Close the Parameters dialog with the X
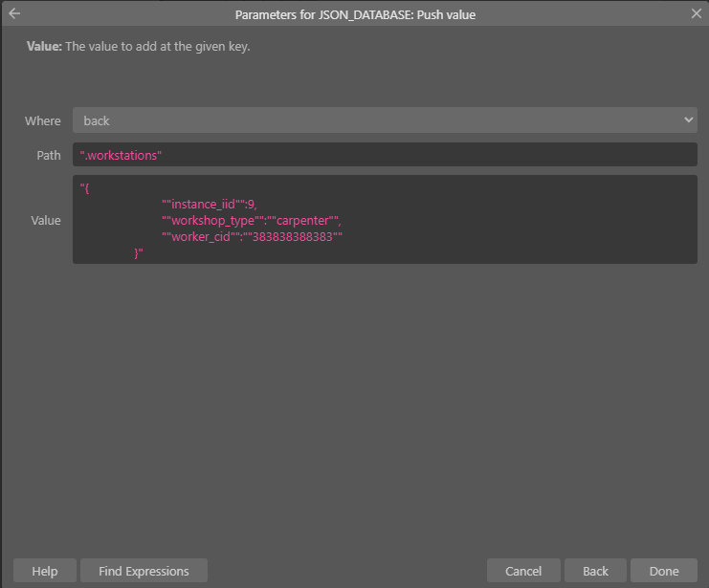The height and width of the screenshot is (588, 709). click(x=696, y=13)
